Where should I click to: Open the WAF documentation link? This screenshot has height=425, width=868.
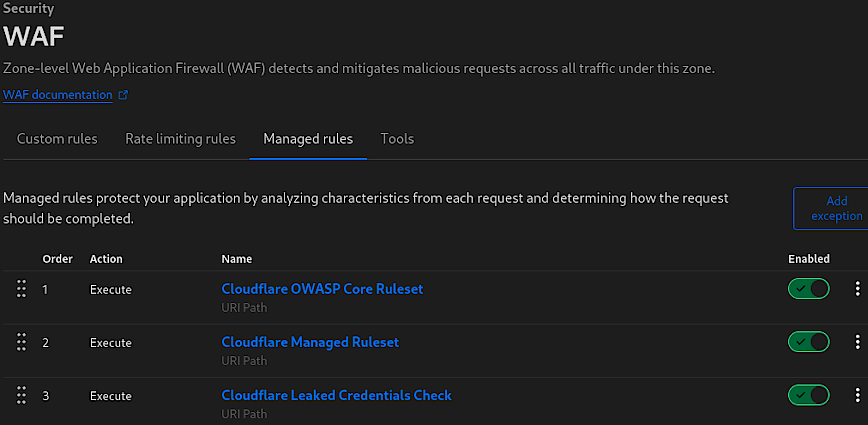(58, 95)
